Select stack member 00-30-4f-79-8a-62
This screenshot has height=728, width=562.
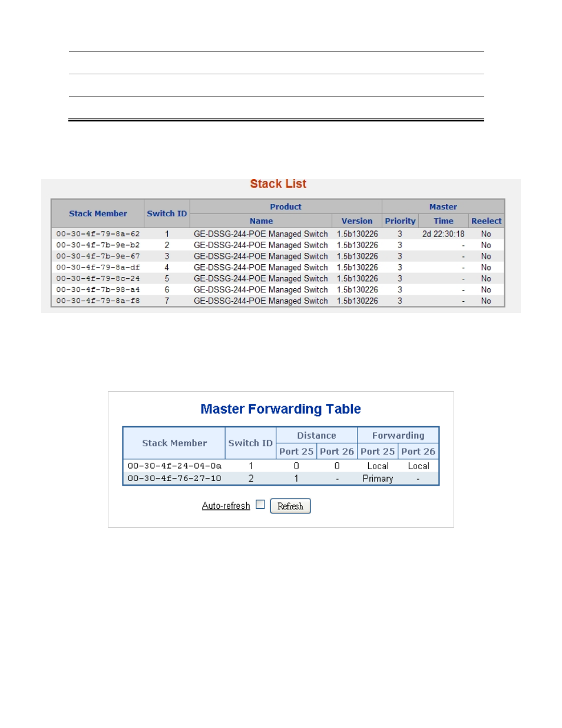(x=98, y=234)
